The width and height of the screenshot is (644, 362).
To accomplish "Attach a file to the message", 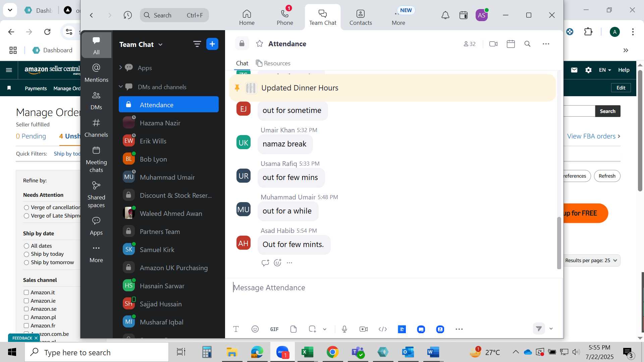I will [x=293, y=329].
